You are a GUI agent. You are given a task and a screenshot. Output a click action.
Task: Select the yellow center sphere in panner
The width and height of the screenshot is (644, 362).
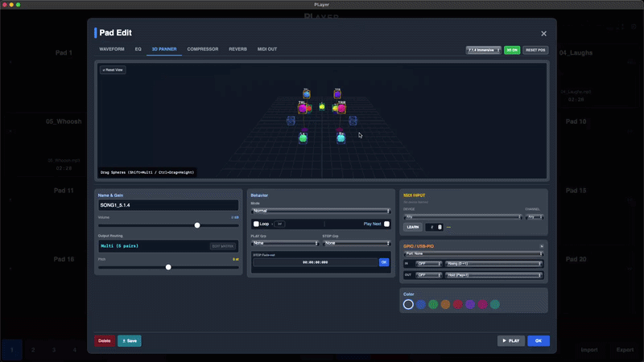(322, 106)
